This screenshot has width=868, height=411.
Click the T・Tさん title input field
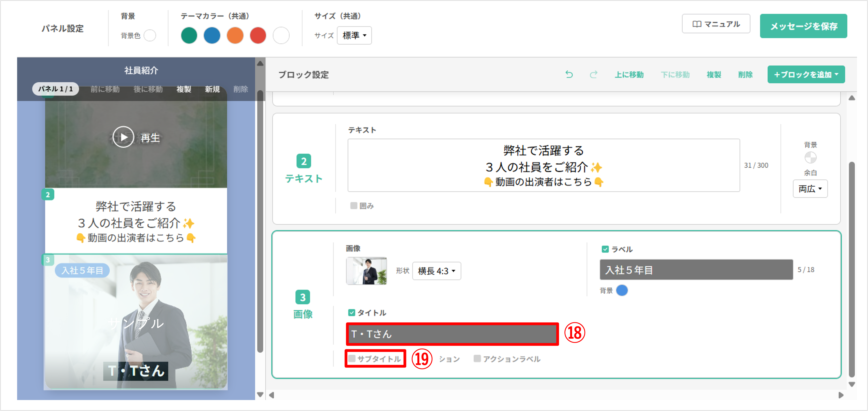click(452, 335)
